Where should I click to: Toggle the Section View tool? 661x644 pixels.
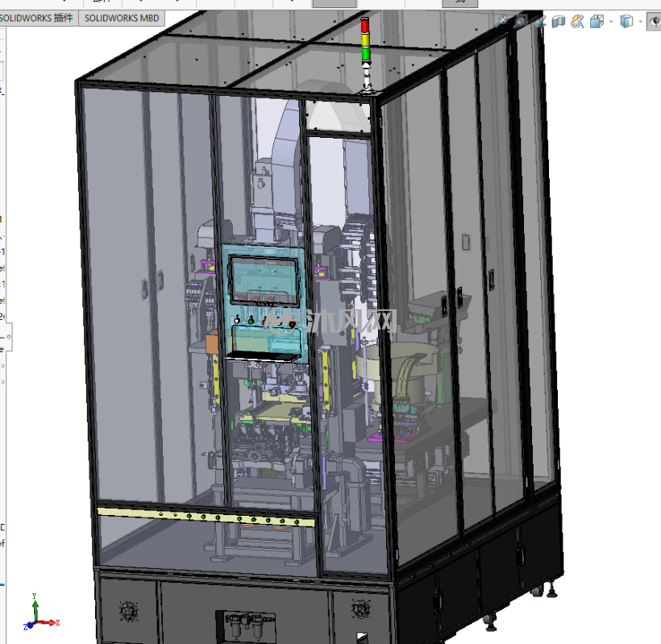[x=558, y=21]
